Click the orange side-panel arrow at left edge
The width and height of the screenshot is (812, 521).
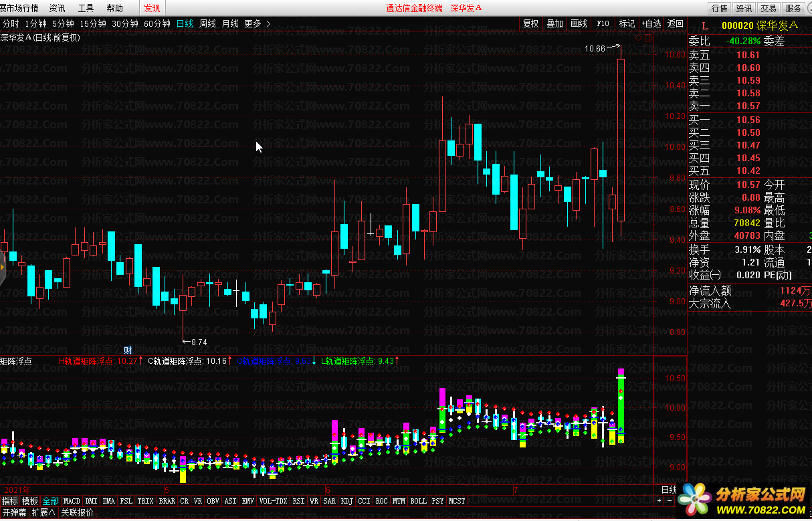pyautogui.click(x=2, y=268)
